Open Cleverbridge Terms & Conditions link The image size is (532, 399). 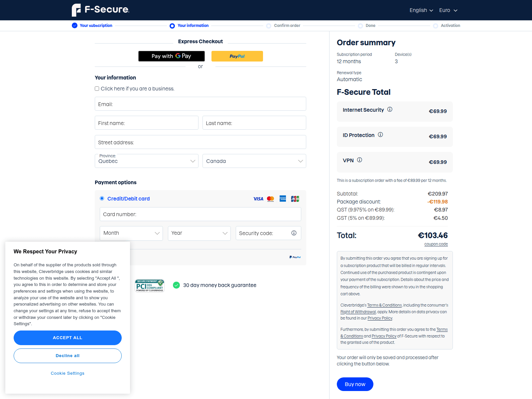point(384,305)
